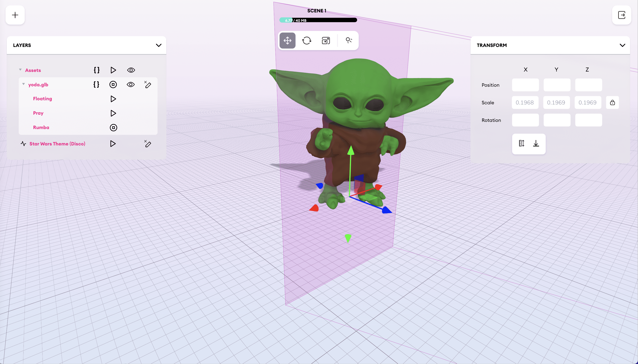
Task: Stop yoda.glb animation playback
Action: 113,85
